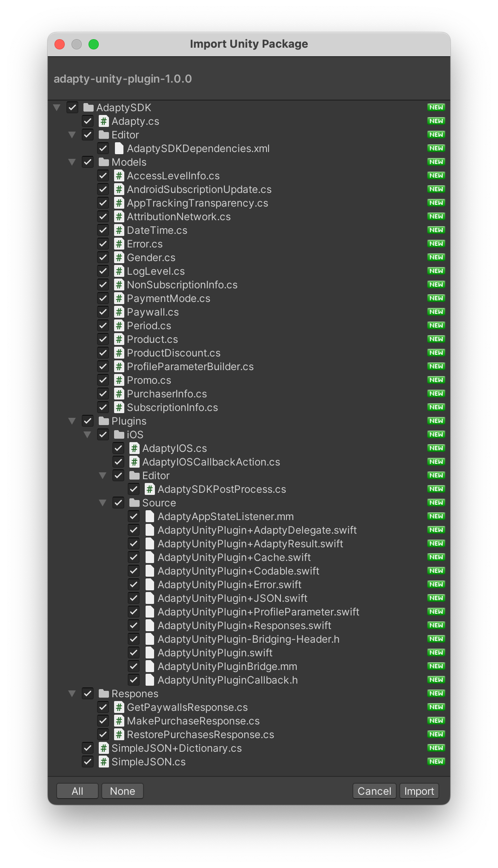Image resolution: width=498 pixels, height=868 pixels.
Task: Click the file icon of AdaptyUnityPlugin.swift
Action: click(149, 652)
